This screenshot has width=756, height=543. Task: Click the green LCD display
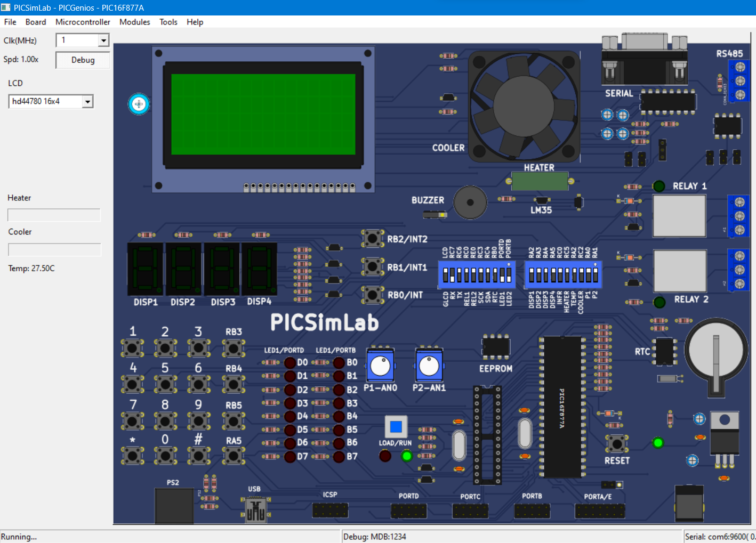[x=263, y=115]
